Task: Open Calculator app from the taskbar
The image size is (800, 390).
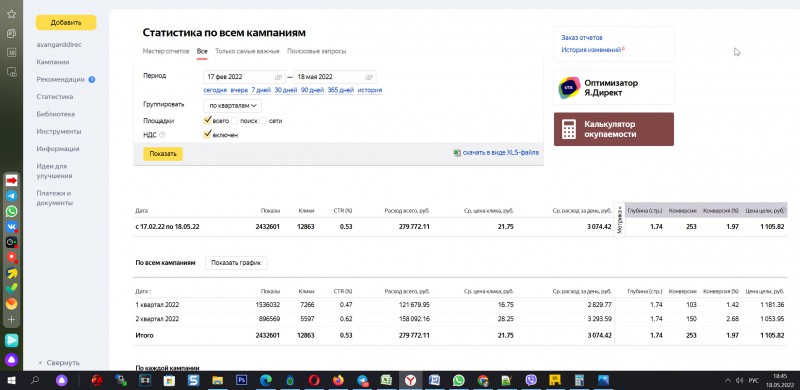Action: click(x=579, y=380)
